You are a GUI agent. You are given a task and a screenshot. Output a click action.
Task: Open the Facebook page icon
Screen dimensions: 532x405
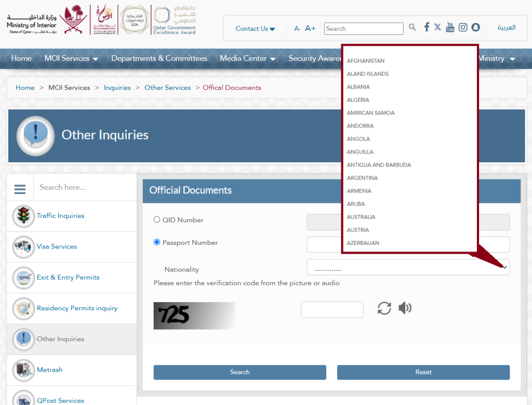(x=427, y=27)
